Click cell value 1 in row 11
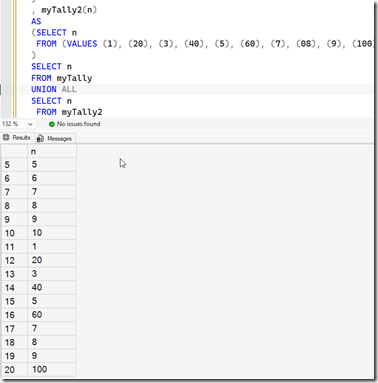 click(52, 246)
